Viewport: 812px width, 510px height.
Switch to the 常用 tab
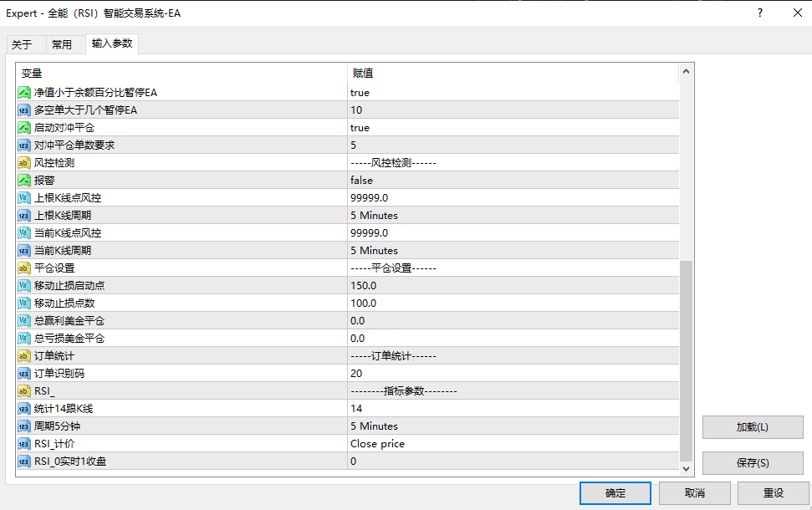point(62,45)
